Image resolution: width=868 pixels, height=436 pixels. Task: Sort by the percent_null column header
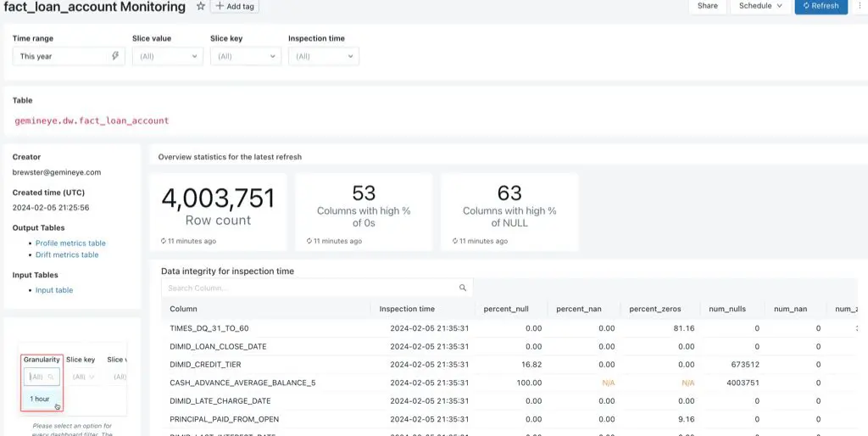(505, 309)
